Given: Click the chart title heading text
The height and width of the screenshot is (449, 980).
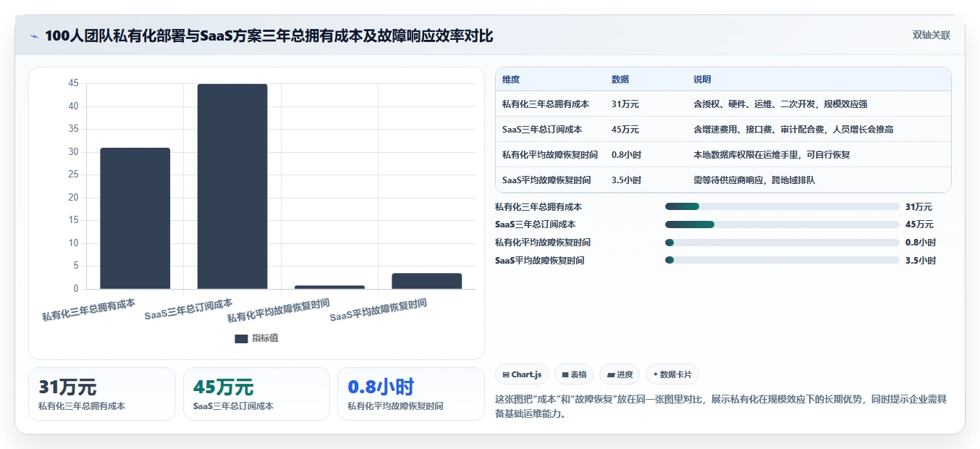Looking at the screenshot, I should [269, 36].
